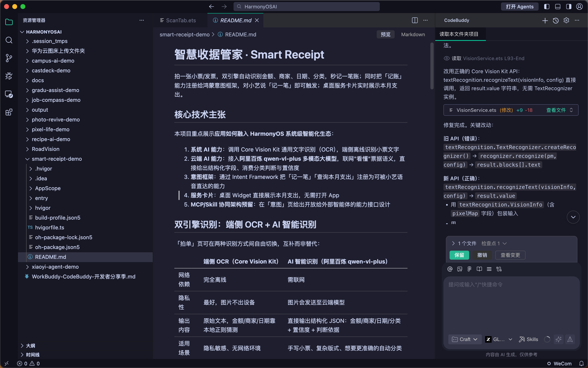Open the Skills button in chat

pos(528,339)
